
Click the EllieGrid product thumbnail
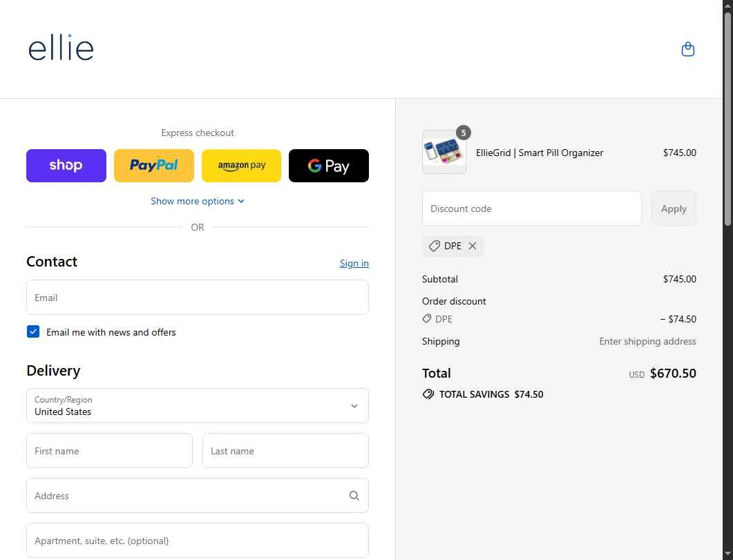point(444,153)
